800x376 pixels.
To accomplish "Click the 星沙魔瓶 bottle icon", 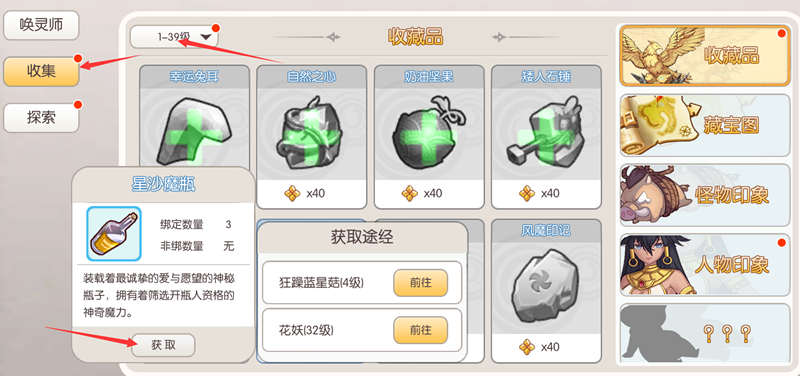I will point(114,234).
